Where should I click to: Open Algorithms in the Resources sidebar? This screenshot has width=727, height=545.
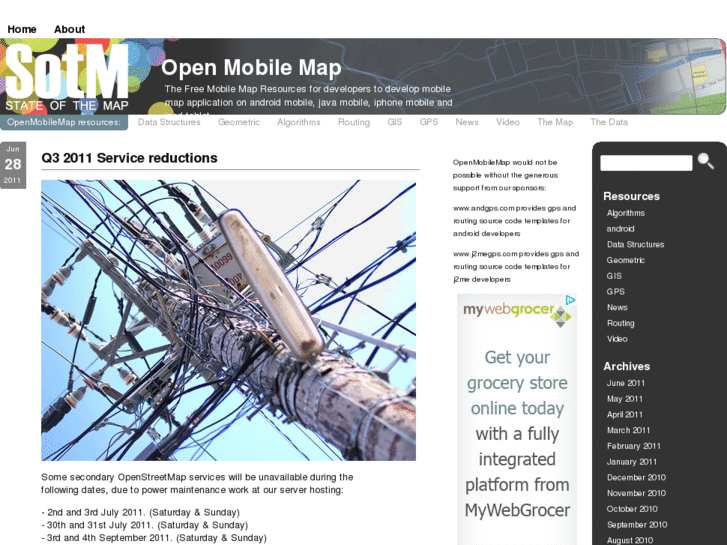pyautogui.click(x=625, y=213)
